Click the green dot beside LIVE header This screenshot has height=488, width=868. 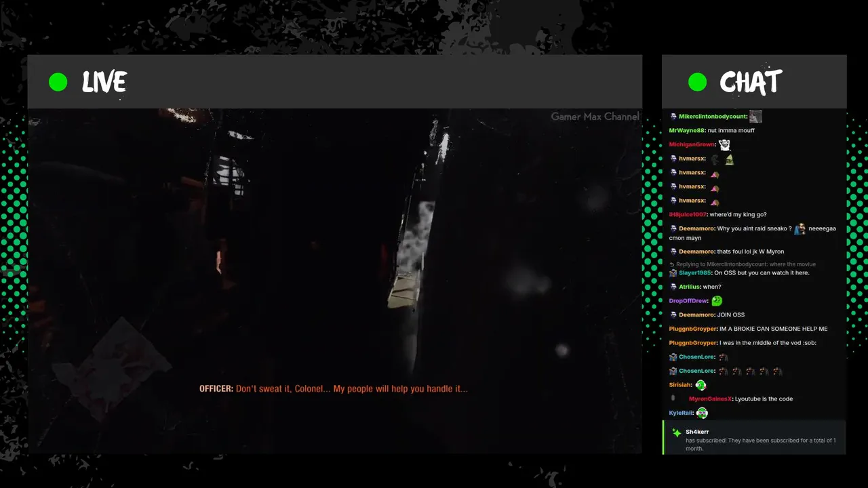58,83
